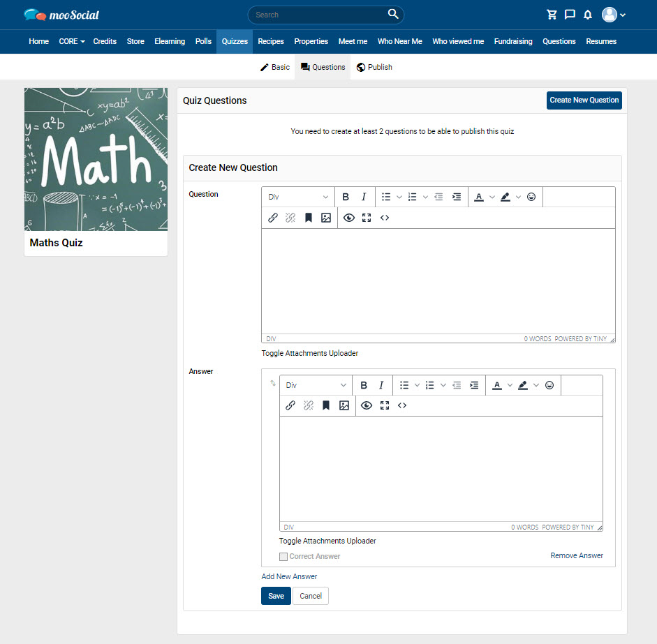Click into the Question editor text area
The width and height of the screenshot is (657, 644).
pos(438,281)
